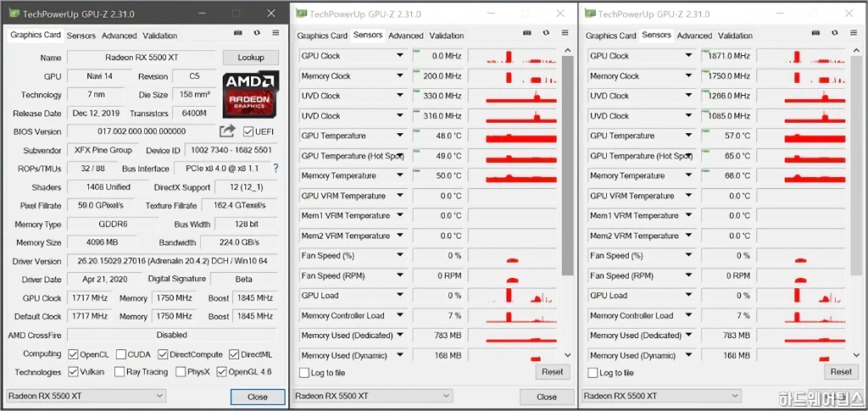Click the refresh icon in the middle GPU-Z window
The image size is (868, 411).
547,33
